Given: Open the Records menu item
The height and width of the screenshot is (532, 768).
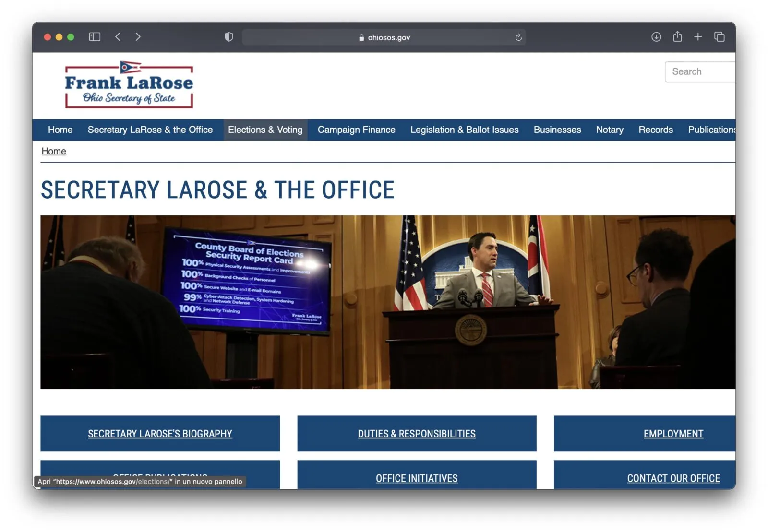Looking at the screenshot, I should (x=656, y=130).
